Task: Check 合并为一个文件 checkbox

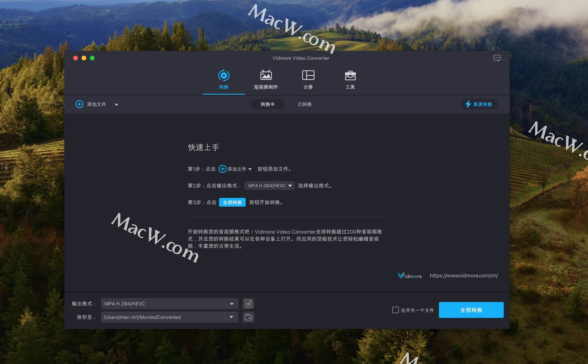Action: (395, 310)
